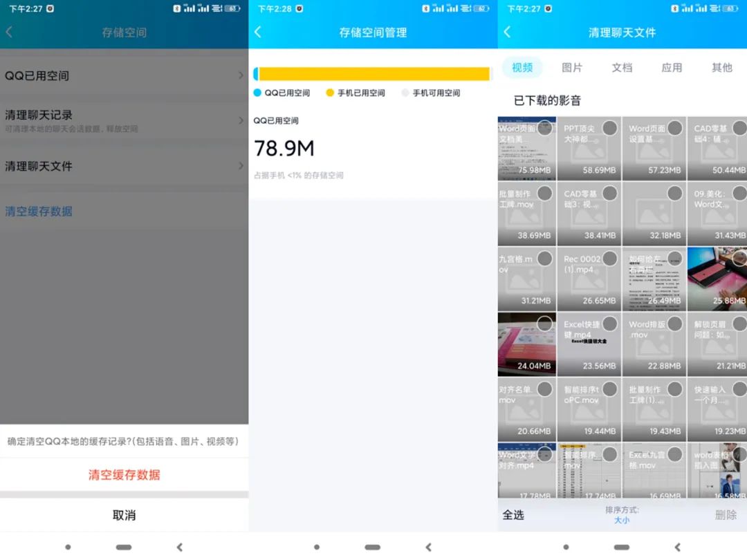Viewport: 747px width, 560px height.
Task: Tap yellow 手机已用空间 legend dot
Action: click(330, 93)
